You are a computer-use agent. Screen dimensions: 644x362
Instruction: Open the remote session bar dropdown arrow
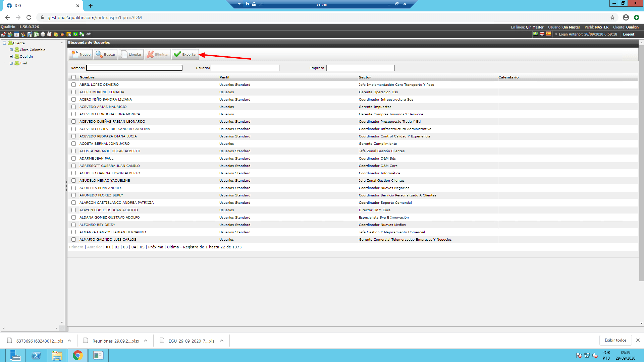point(239,4)
